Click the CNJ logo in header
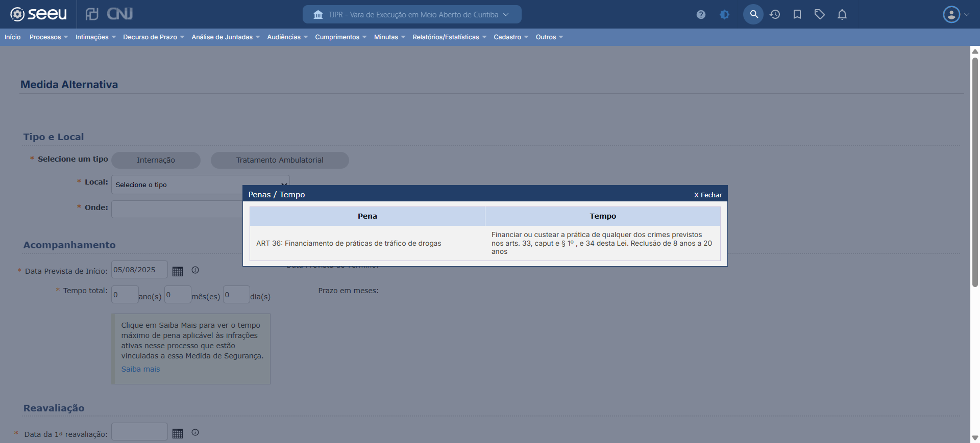Viewport: 980px width, 443px height. coord(119,14)
